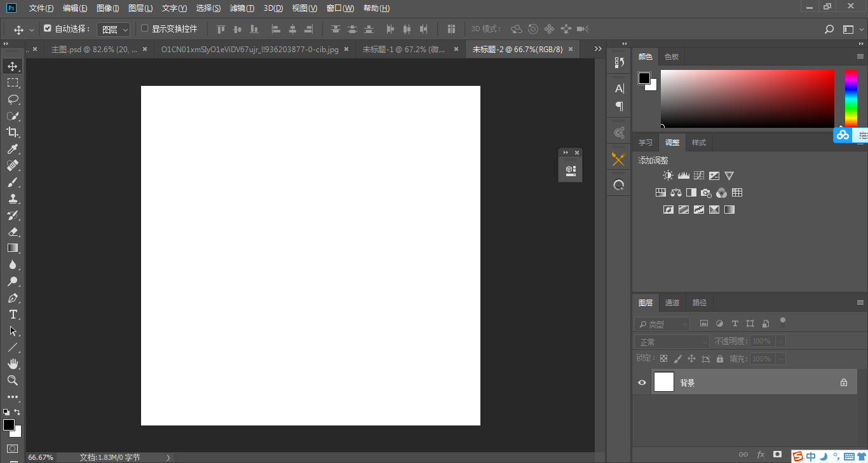This screenshot has height=463, width=868.
Task: Select the Crop tool
Action: (13, 132)
